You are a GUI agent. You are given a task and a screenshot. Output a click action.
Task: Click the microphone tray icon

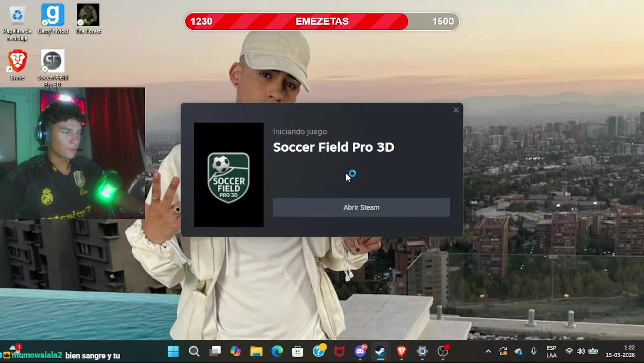(x=534, y=352)
